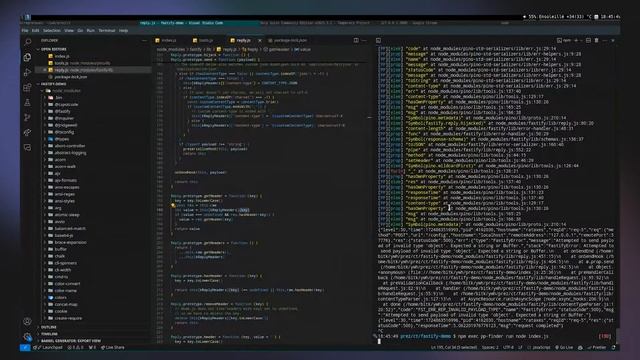Open the Help menu

(124, 31)
